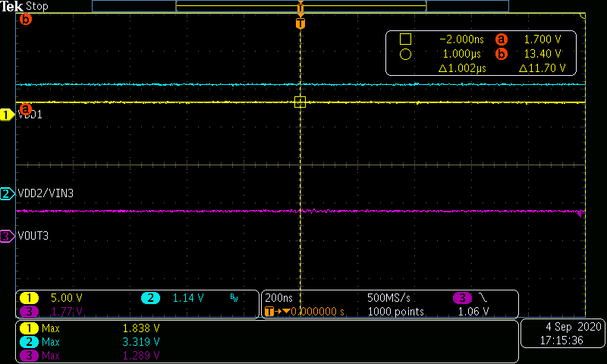Click channel 3 badge beside 1.77 V
607x364 pixels.
[29, 312]
